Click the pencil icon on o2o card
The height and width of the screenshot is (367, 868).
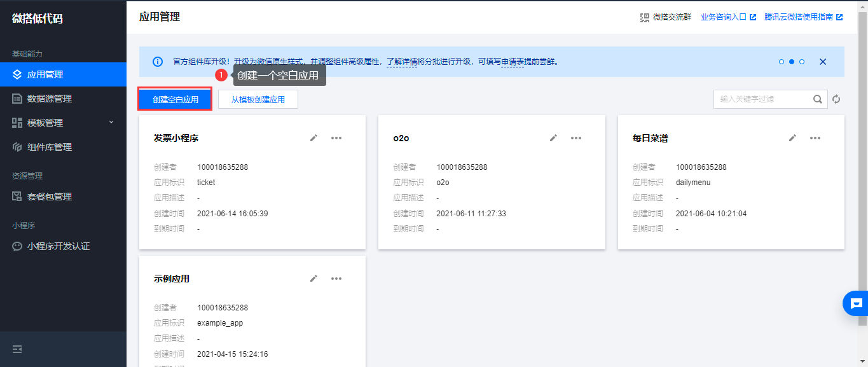coord(553,138)
